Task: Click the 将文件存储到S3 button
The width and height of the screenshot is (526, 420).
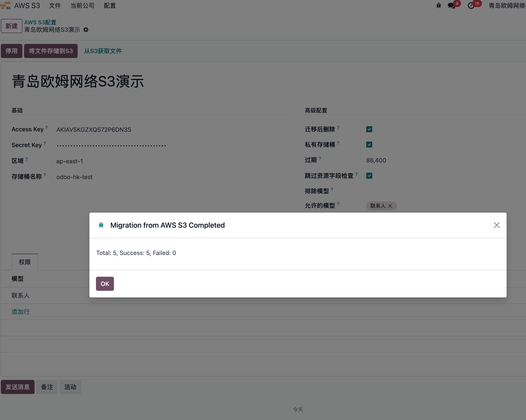Action: tap(51, 51)
